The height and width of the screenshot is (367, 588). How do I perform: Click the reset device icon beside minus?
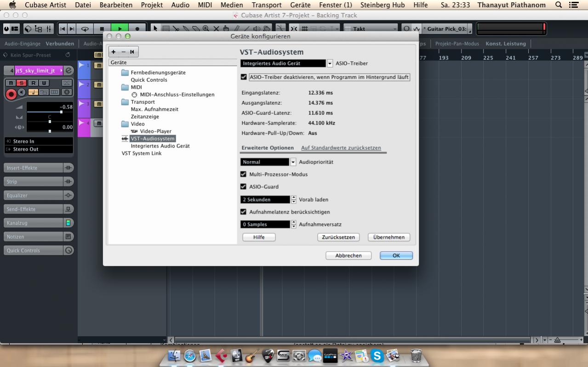coord(132,52)
